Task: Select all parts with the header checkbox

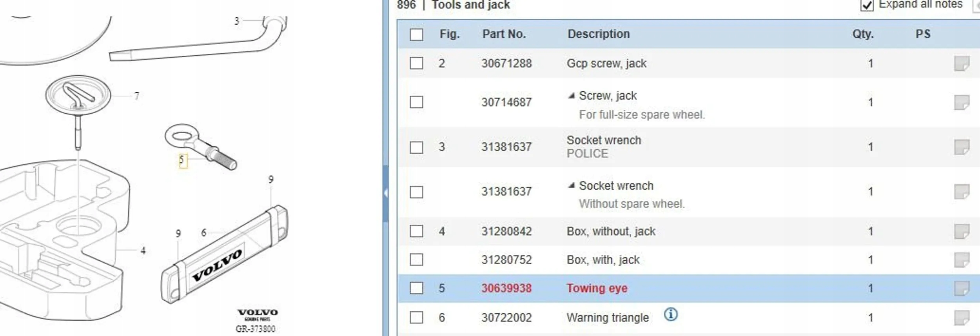Action: (416, 35)
